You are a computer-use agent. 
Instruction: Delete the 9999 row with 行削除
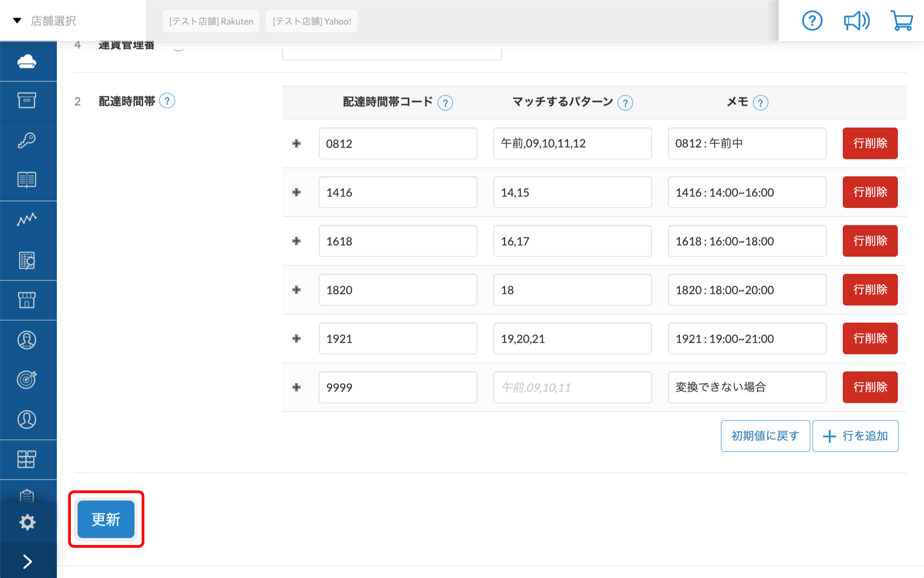point(869,387)
